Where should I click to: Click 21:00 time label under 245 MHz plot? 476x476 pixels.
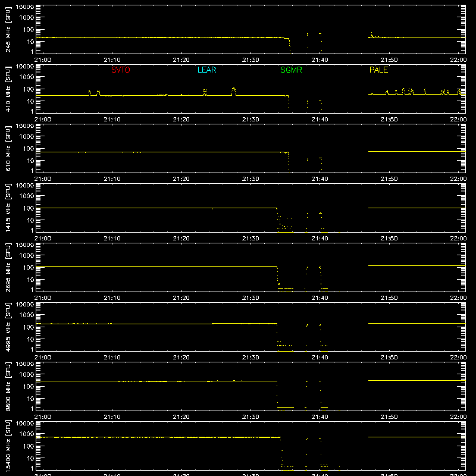[x=43, y=60]
